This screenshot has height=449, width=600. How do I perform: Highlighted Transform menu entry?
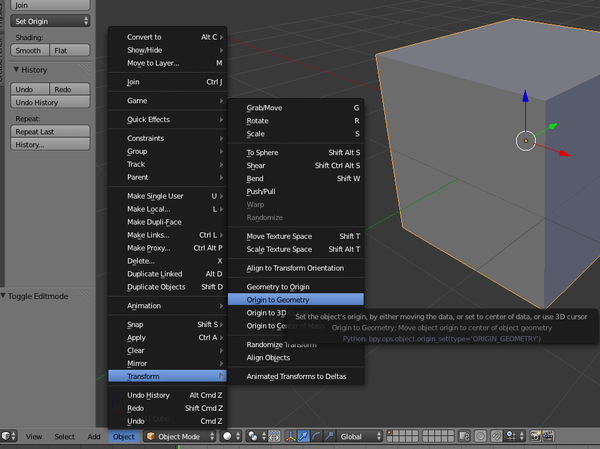click(168, 376)
